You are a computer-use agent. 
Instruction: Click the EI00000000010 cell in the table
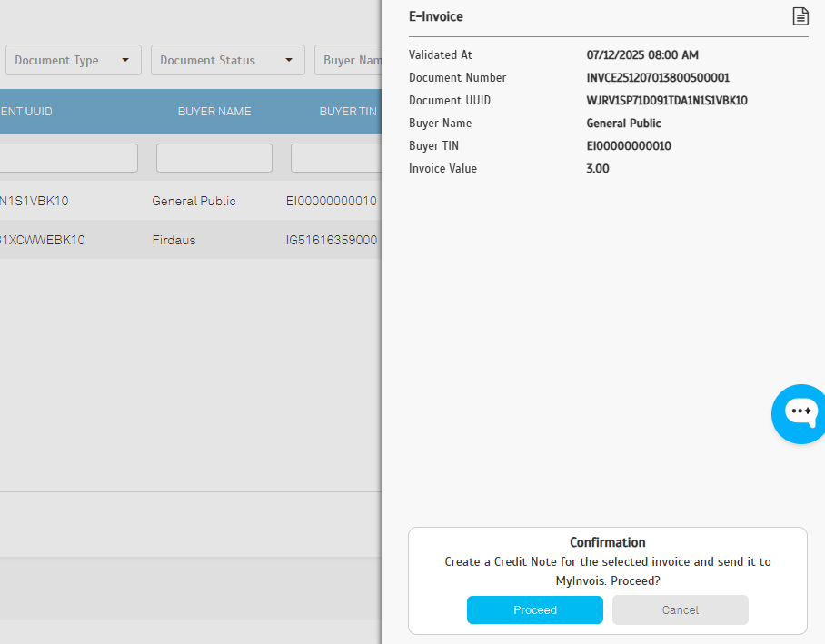(332, 201)
